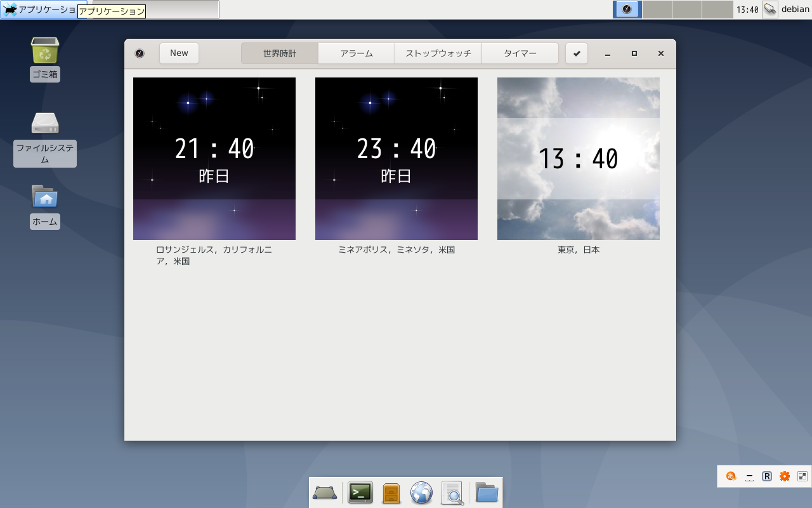
Task: Click the fcitx input method icon in the tray
Action: (x=731, y=476)
